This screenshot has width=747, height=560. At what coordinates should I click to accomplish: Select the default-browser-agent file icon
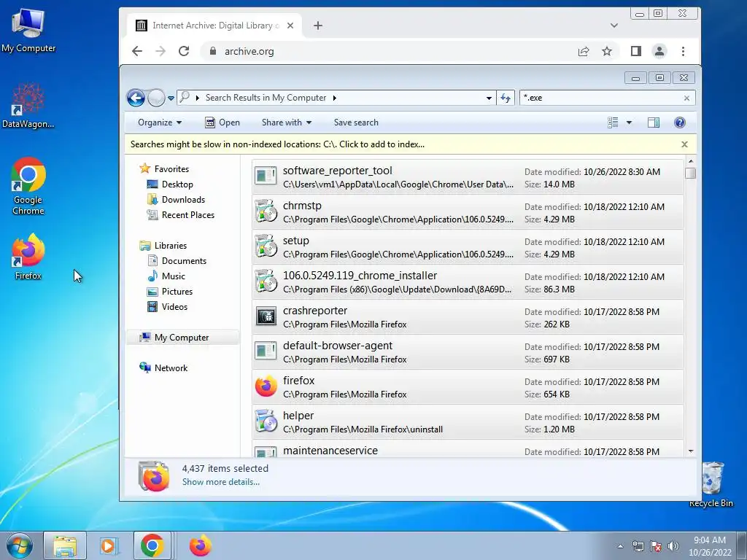[266, 351]
